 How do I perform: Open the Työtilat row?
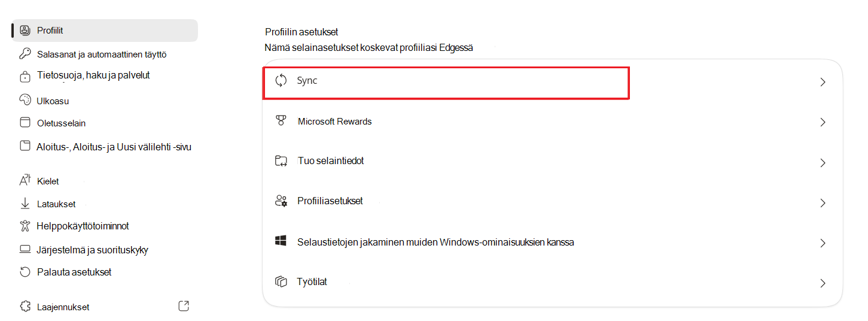553,283
